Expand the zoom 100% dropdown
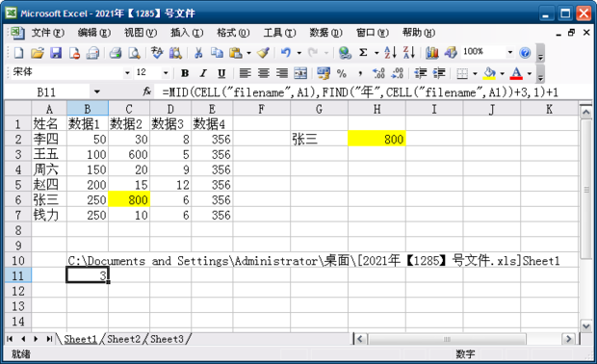This screenshot has width=597, height=364. pos(509,52)
